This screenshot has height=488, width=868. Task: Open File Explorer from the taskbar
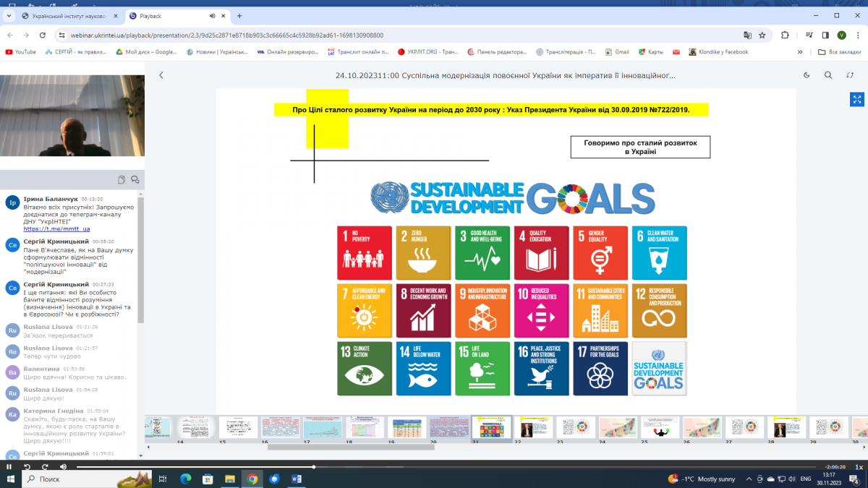point(229,479)
